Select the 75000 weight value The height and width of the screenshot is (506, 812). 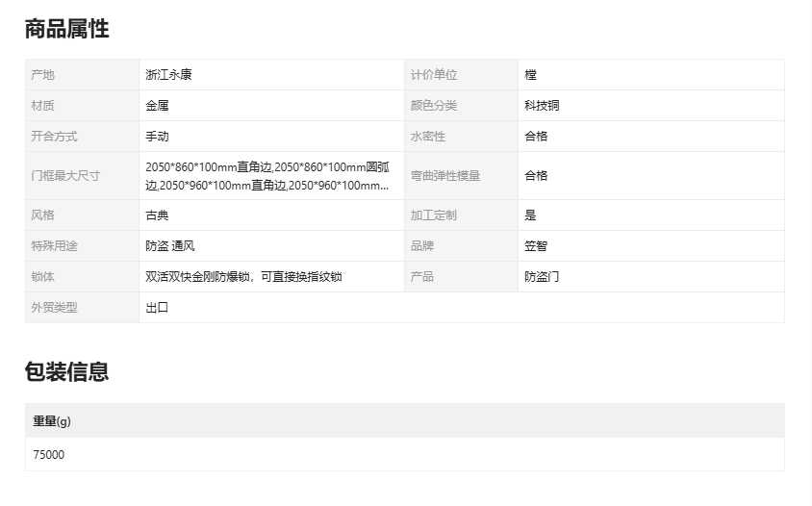click(x=49, y=455)
